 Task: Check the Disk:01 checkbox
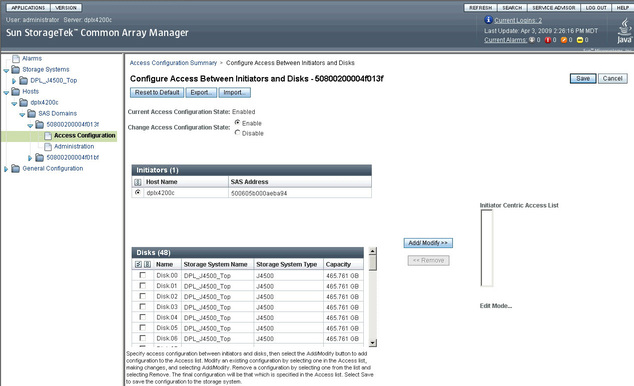coord(143,286)
